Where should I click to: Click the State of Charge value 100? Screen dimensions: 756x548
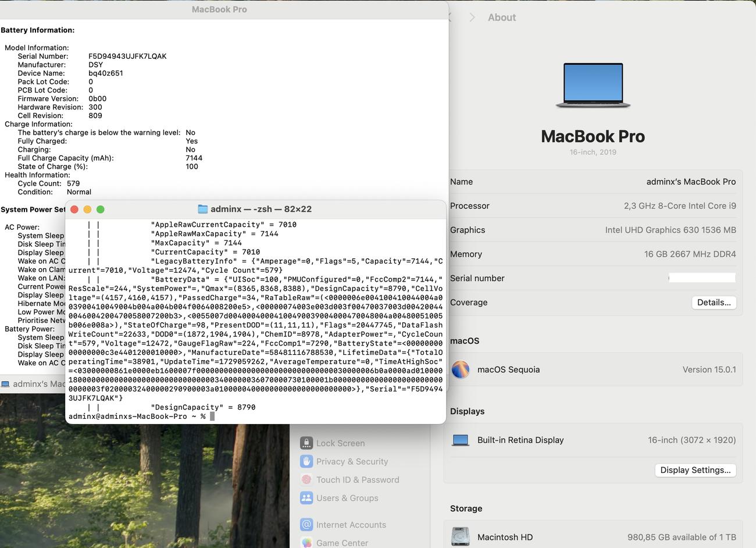[x=192, y=166]
